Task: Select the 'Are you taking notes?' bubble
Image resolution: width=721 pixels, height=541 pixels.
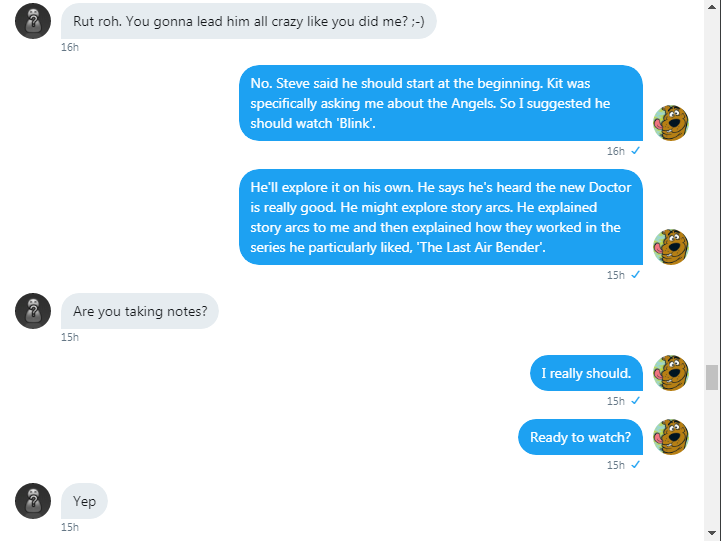Action: pos(140,311)
